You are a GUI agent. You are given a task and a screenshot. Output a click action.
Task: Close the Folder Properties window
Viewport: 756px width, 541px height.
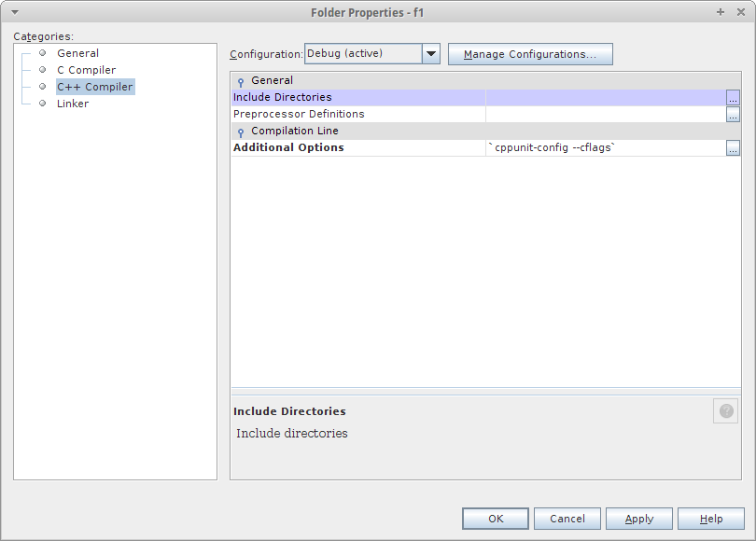741,12
